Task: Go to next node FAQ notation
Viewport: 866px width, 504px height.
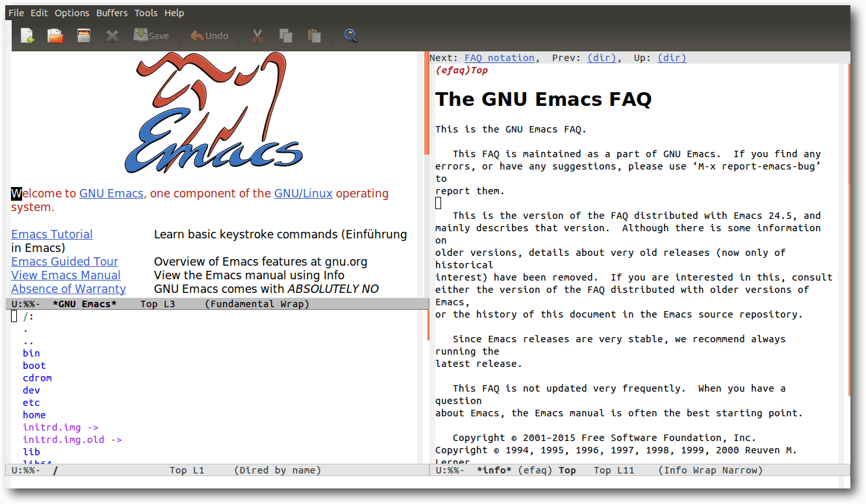Action: [x=500, y=58]
